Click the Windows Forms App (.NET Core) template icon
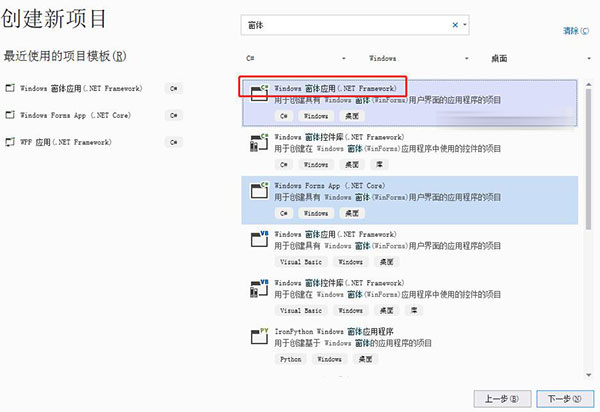Screen dimensions: 600x412 tap(259, 190)
